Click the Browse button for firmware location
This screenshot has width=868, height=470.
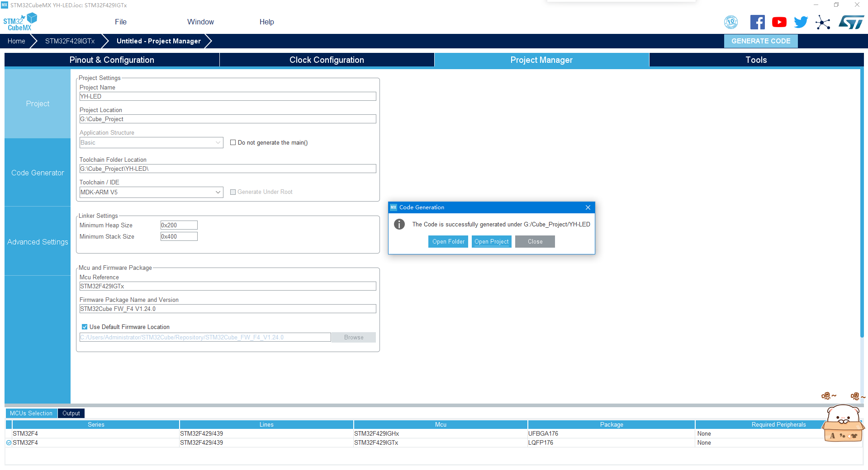354,338
